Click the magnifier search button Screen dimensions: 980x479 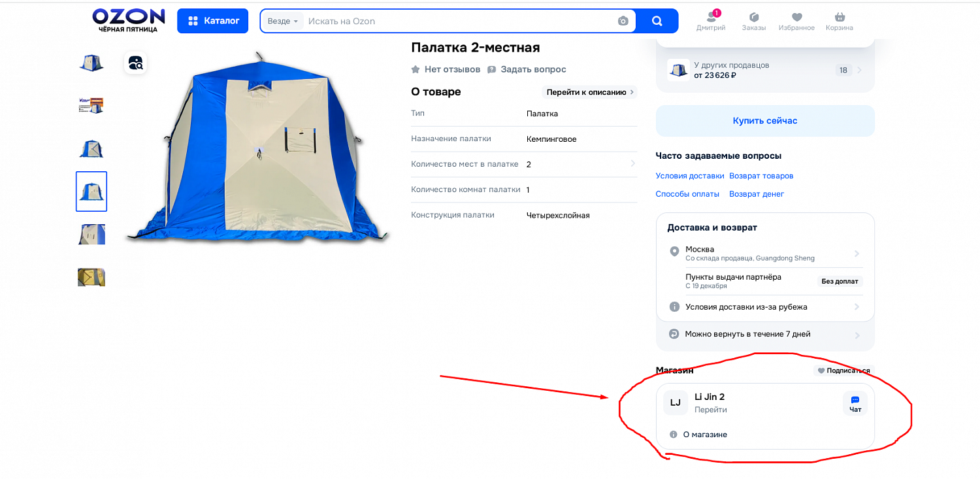657,21
